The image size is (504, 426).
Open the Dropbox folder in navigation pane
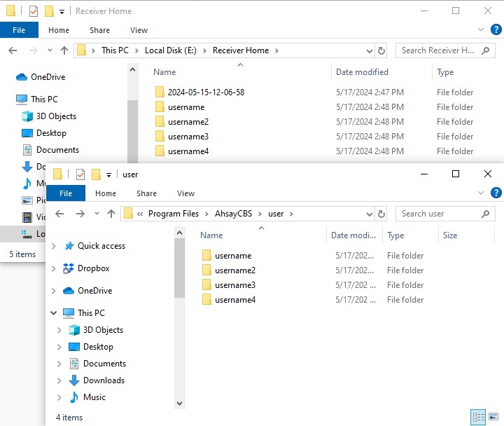click(93, 268)
